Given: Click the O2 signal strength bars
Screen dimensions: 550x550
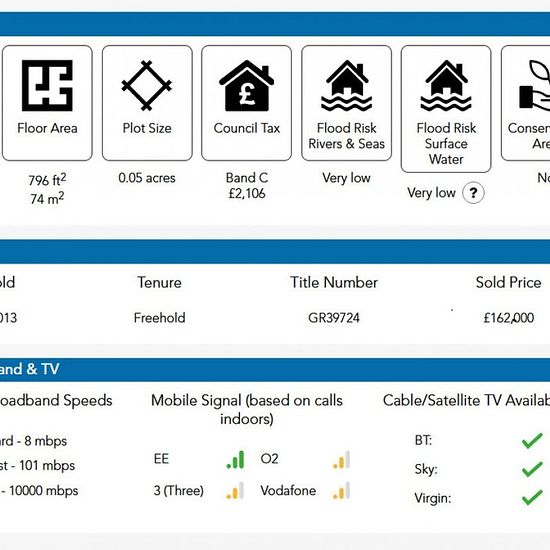Looking at the screenshot, I should [341, 460].
